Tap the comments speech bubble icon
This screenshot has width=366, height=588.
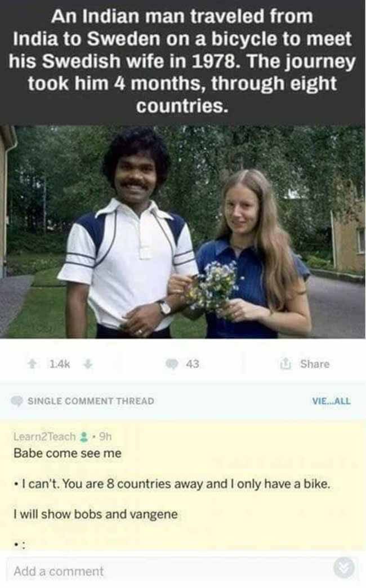(x=172, y=364)
